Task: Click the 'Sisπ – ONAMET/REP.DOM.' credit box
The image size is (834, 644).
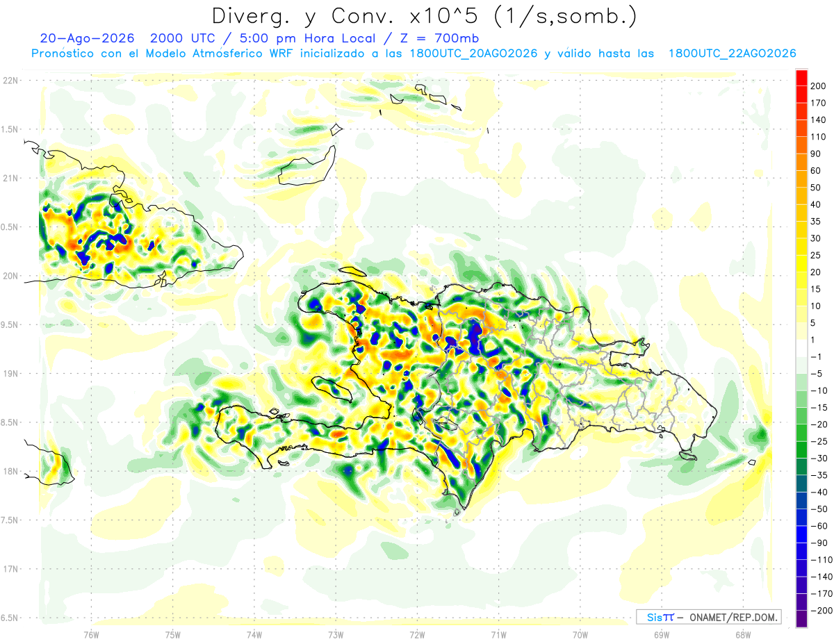Action: pyautogui.click(x=708, y=617)
